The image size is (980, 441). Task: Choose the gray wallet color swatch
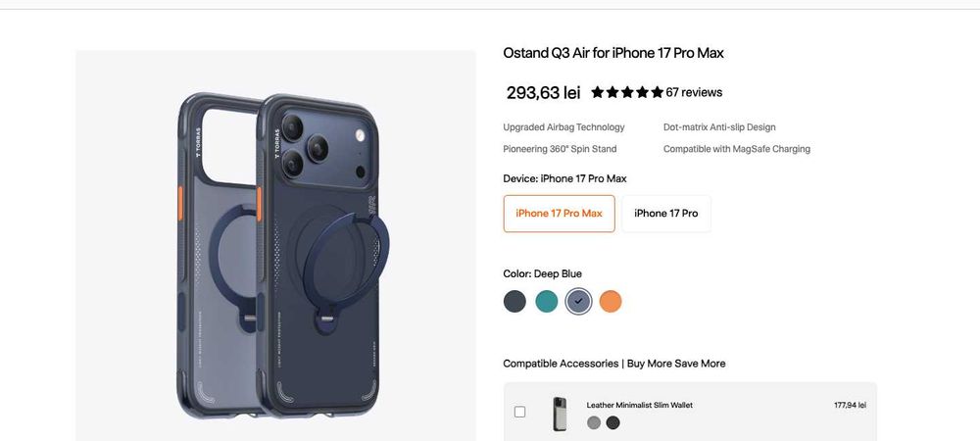click(x=594, y=423)
